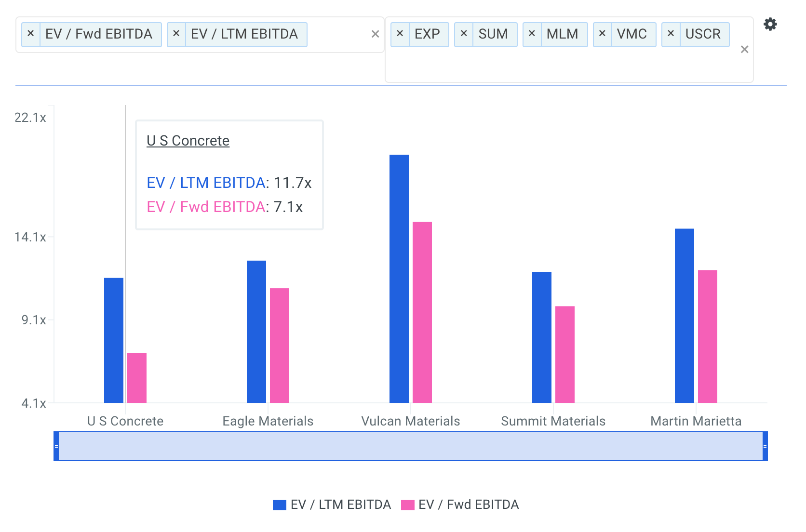Remove the EXP ticker tag
806x532 pixels.
coord(400,34)
